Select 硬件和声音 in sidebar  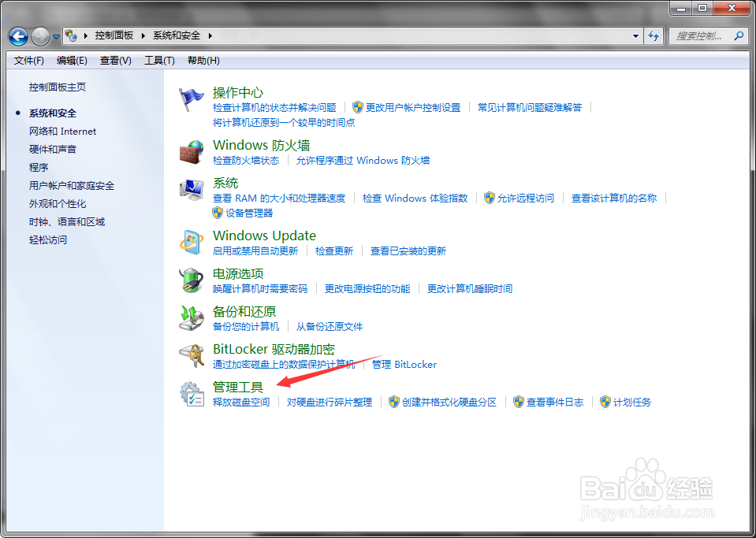pos(53,150)
